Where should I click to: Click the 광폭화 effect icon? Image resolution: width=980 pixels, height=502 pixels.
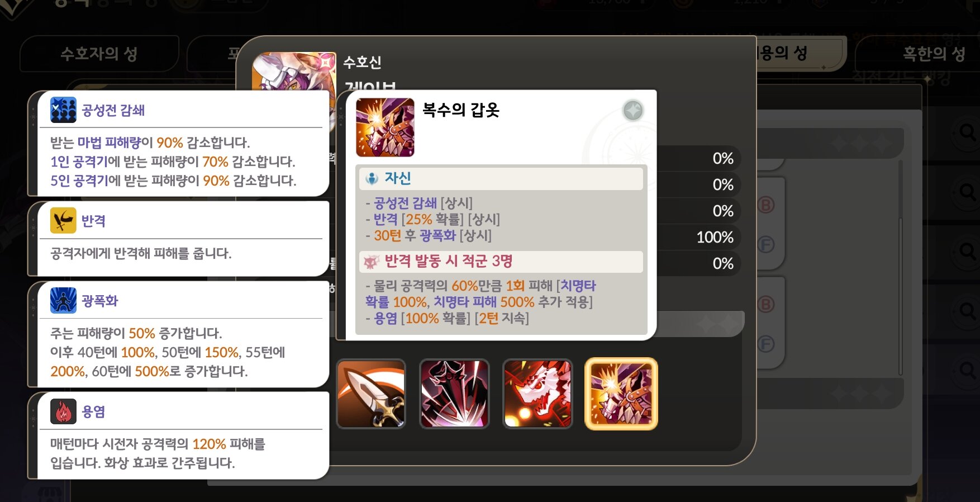[x=63, y=300]
